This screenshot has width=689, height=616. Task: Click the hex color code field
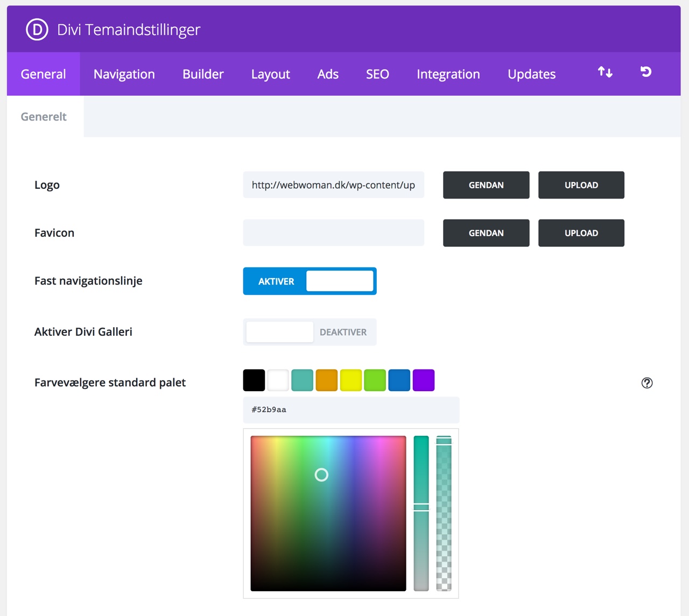click(351, 410)
